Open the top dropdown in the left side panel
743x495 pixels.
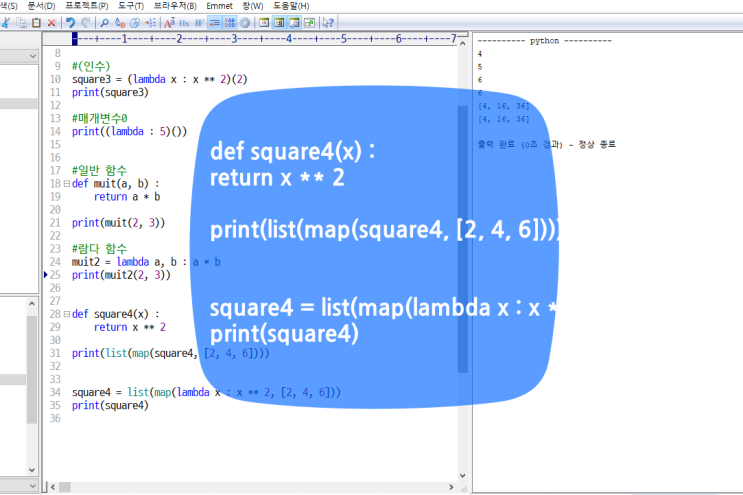(x=33, y=56)
